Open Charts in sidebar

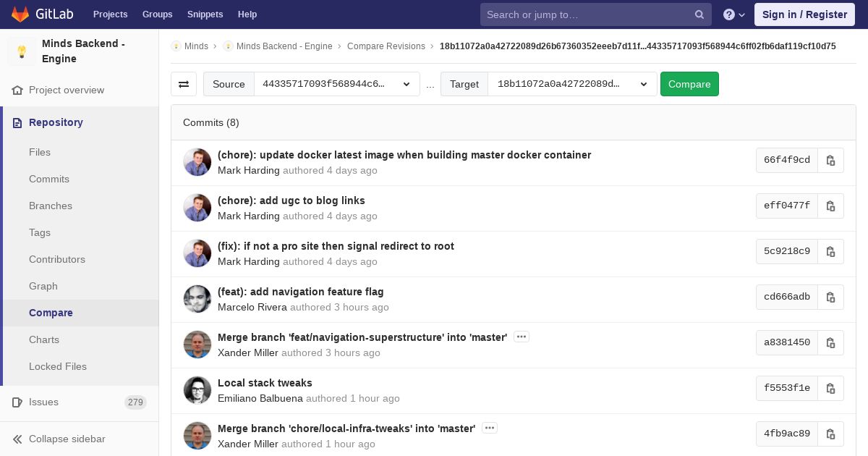(x=44, y=340)
